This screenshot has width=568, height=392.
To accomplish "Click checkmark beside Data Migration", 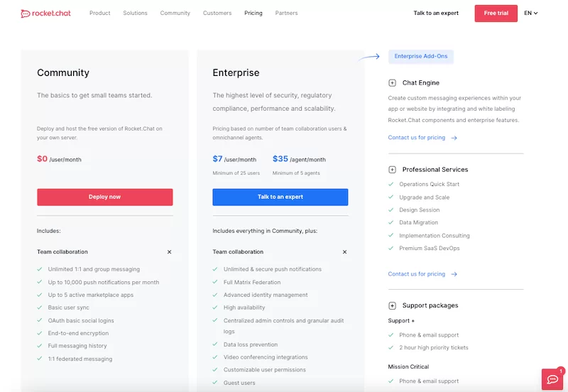I will tap(391, 222).
